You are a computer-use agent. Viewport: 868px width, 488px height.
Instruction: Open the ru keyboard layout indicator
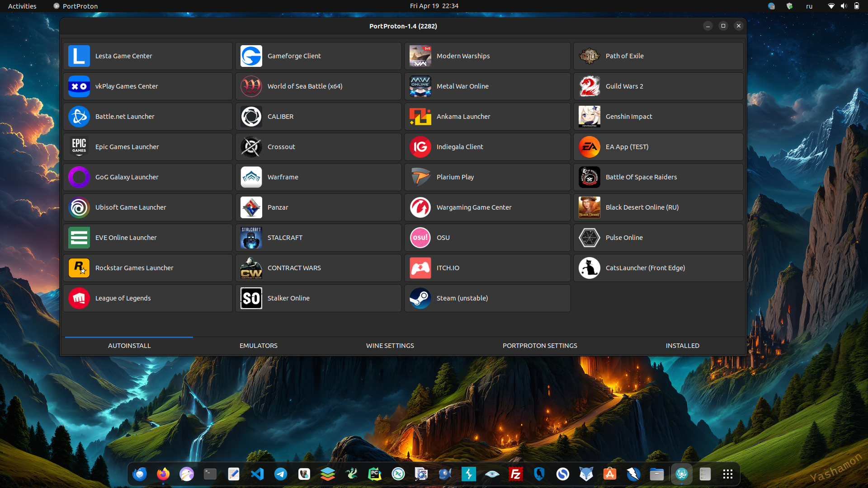(x=809, y=6)
